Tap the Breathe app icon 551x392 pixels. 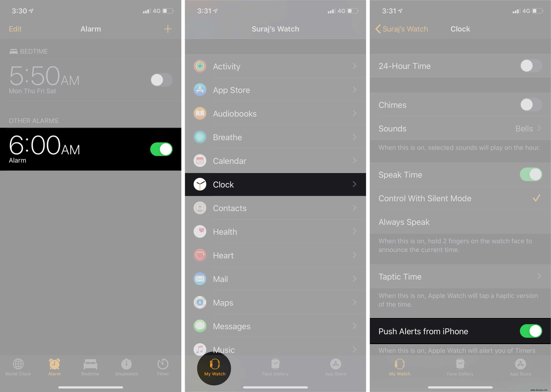click(x=200, y=137)
